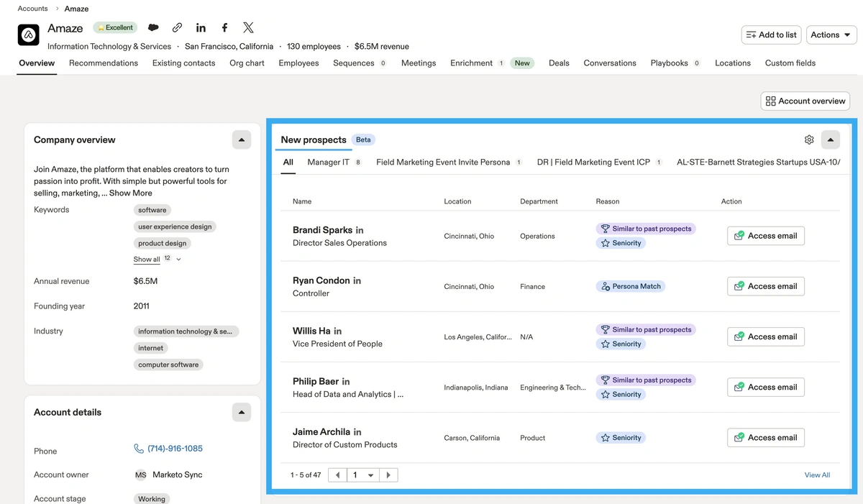
Task: Click the "computer software" industry tag
Action: pos(168,365)
